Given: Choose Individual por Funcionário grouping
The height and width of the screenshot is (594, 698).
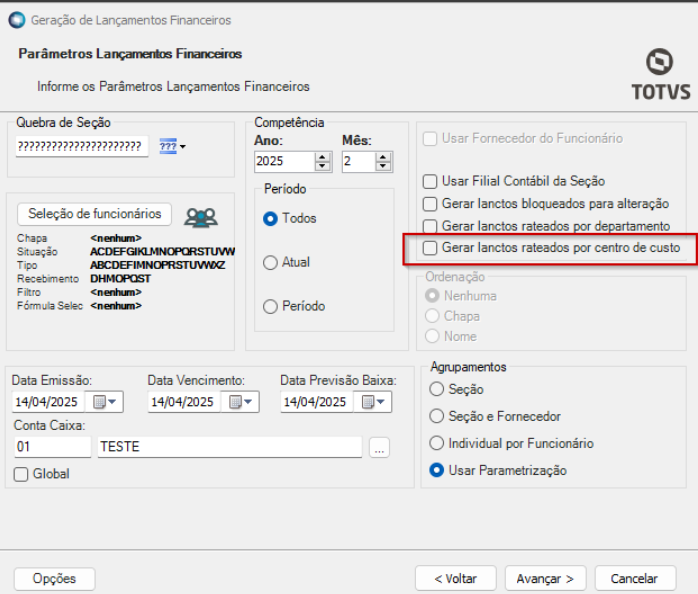Looking at the screenshot, I should click(436, 443).
